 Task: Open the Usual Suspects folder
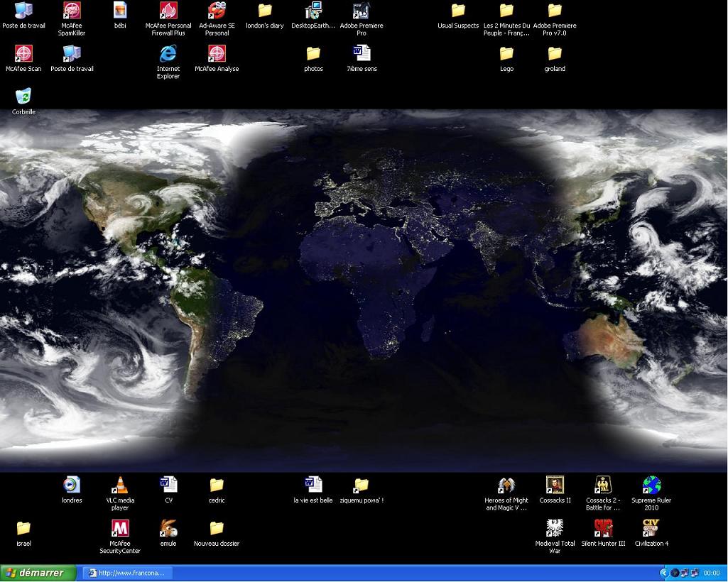point(458,11)
